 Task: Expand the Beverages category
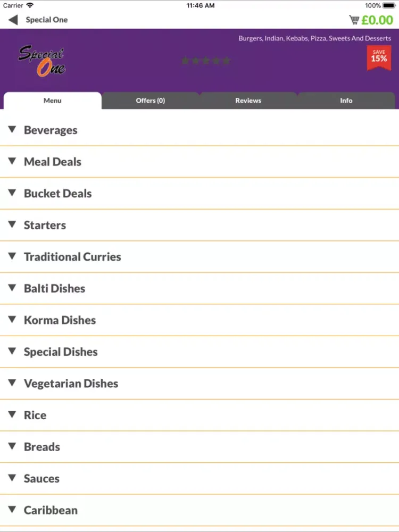pyautogui.click(x=51, y=130)
